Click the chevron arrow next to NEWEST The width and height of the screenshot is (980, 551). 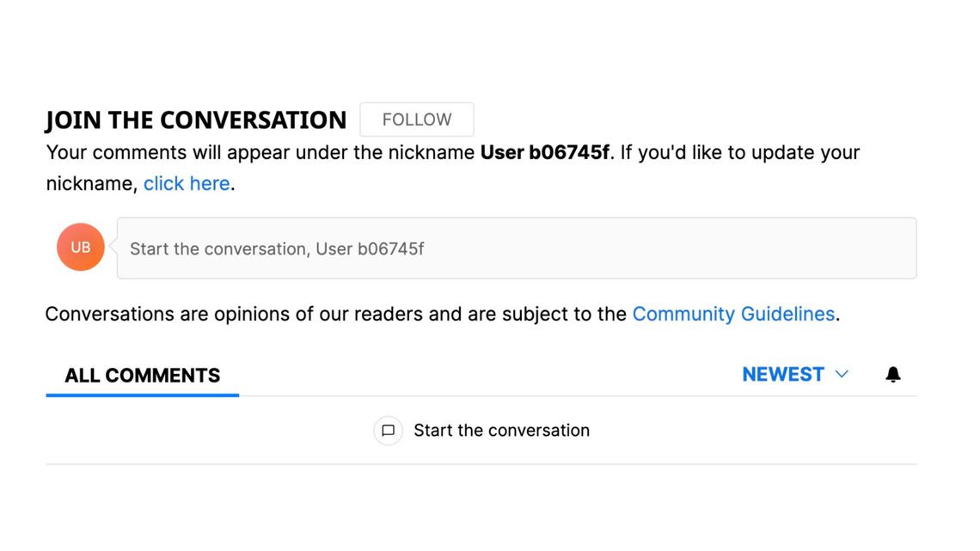point(841,374)
